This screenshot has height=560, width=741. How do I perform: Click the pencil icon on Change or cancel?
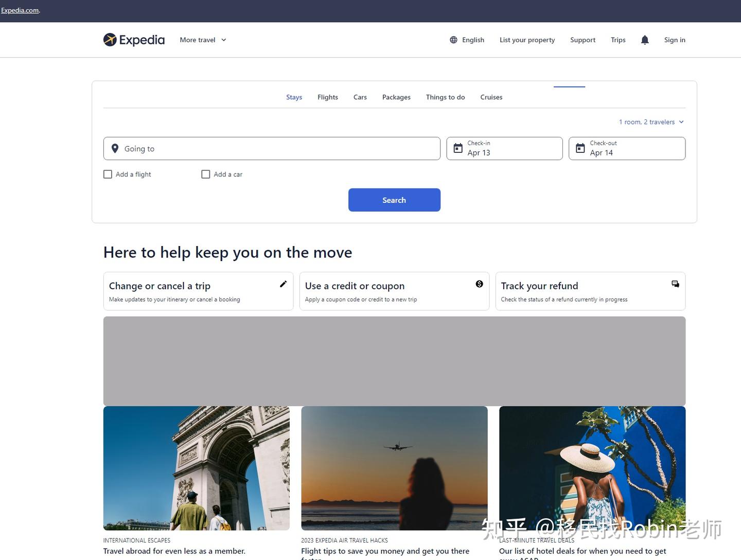click(283, 284)
